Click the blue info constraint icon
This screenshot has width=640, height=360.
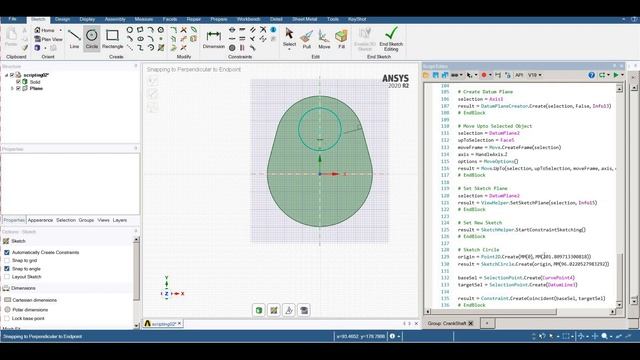pyautogui.click(x=273, y=30)
